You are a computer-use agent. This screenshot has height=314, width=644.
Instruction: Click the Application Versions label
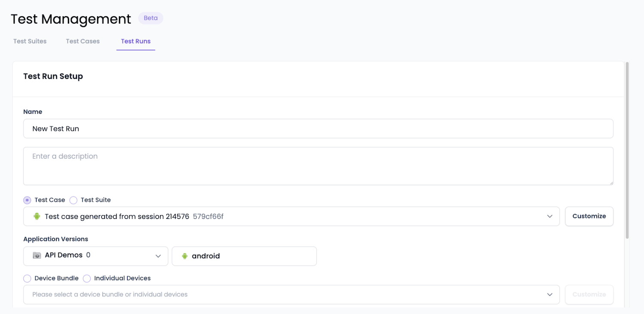point(56,239)
